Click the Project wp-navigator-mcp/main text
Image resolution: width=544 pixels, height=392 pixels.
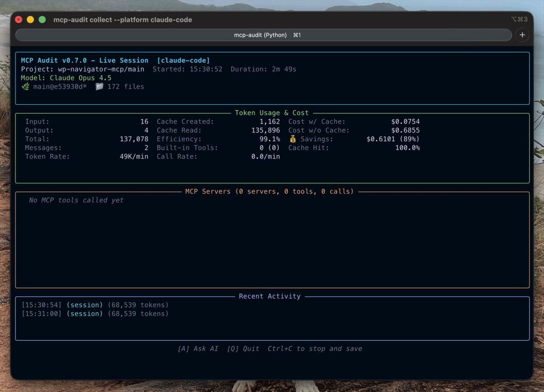[83, 69]
